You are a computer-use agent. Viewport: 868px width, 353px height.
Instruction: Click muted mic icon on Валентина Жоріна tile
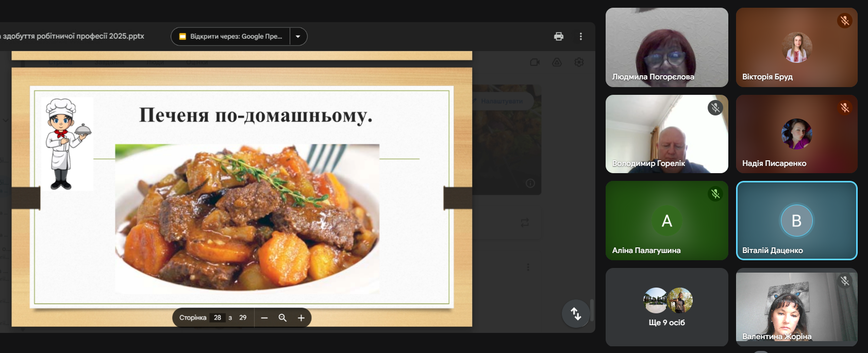coord(845,281)
